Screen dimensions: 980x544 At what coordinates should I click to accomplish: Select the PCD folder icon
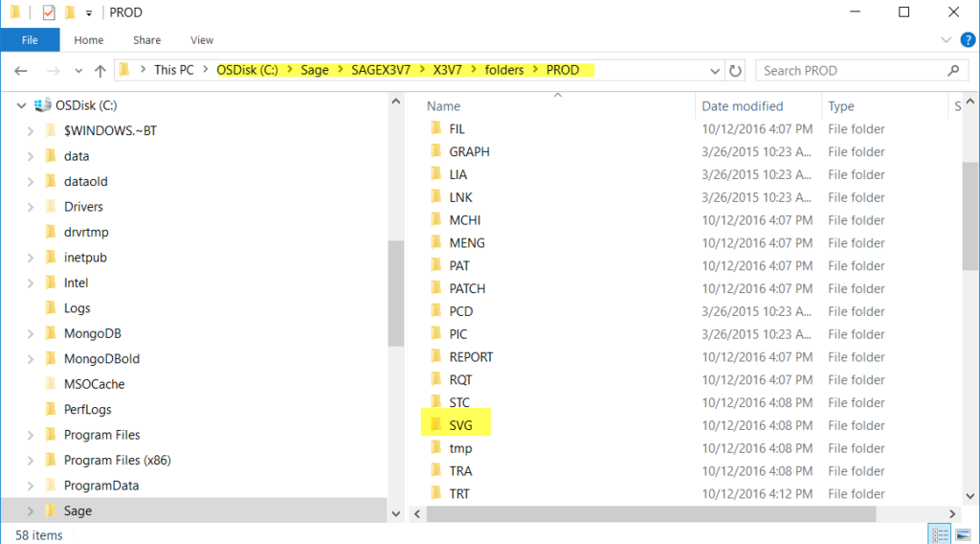(436, 310)
